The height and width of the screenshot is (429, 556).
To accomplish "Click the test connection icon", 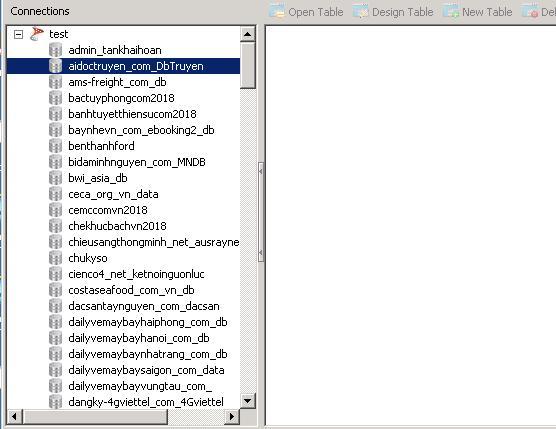I will coord(37,34).
